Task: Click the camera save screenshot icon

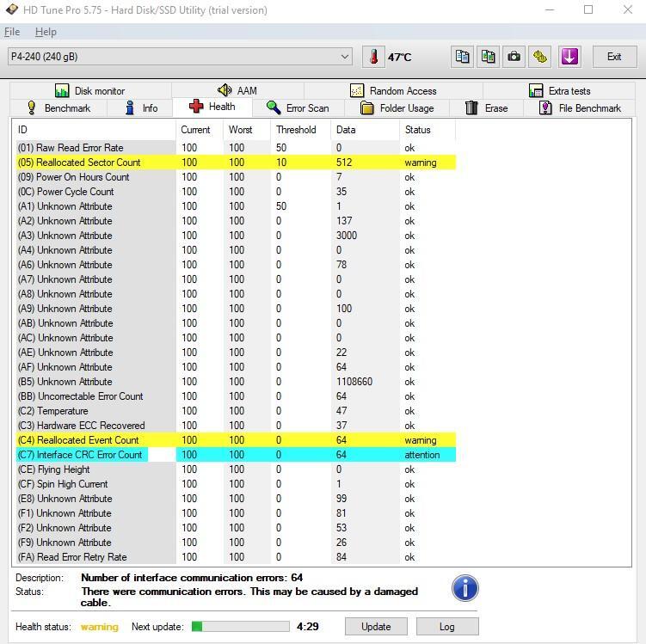Action: click(x=514, y=57)
